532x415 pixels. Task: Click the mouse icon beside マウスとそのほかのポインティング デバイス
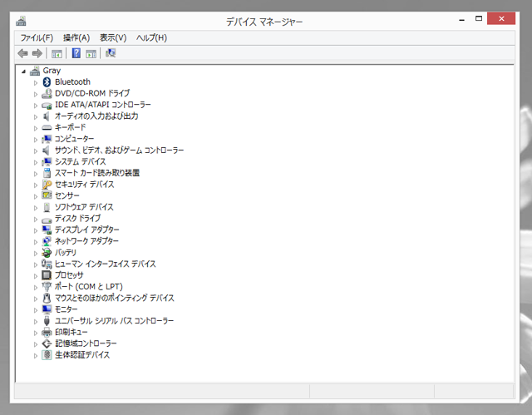[47, 298]
